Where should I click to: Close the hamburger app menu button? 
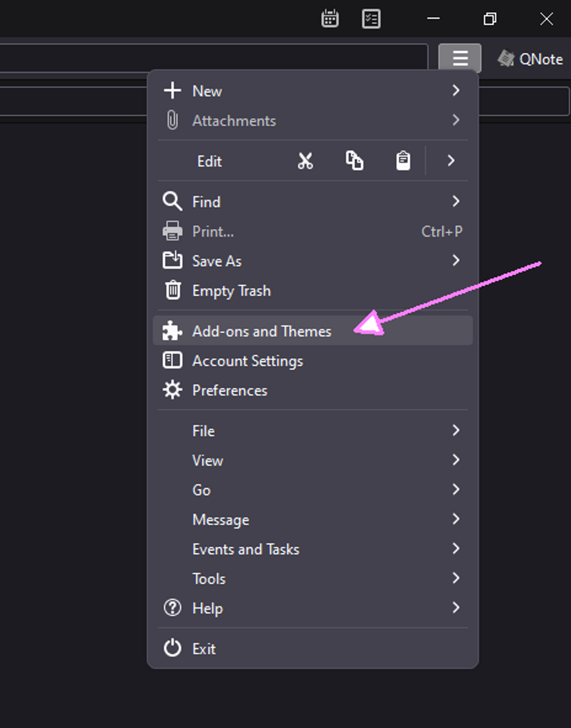click(460, 59)
